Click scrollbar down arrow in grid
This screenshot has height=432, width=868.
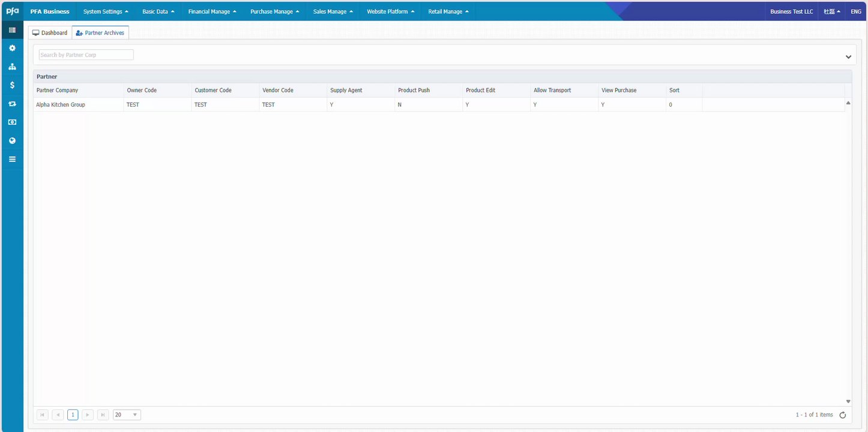(848, 401)
